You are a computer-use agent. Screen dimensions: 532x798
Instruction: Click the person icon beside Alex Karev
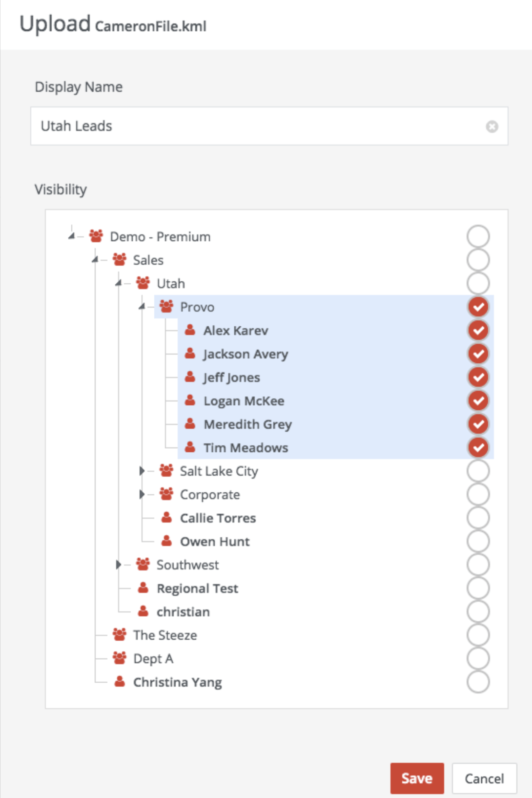[190, 330]
